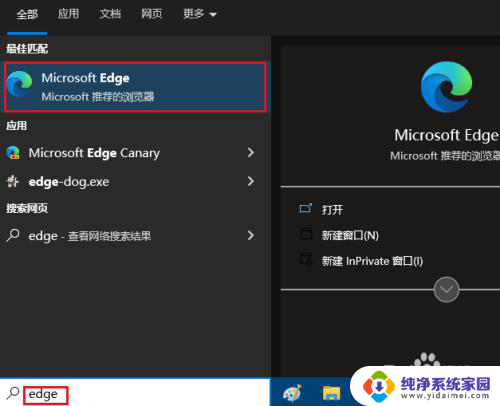Click the 打开 open icon
The image size is (500, 406).
[x=305, y=208]
